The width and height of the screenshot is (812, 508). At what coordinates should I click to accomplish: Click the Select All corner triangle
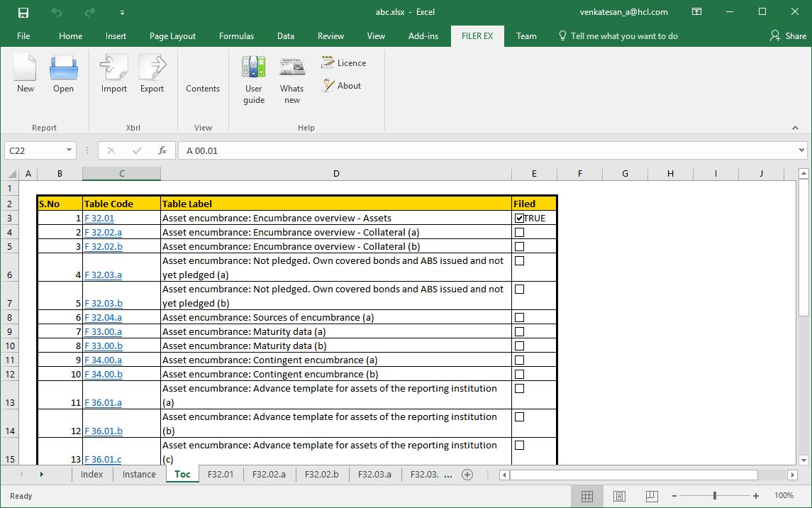[x=11, y=174]
